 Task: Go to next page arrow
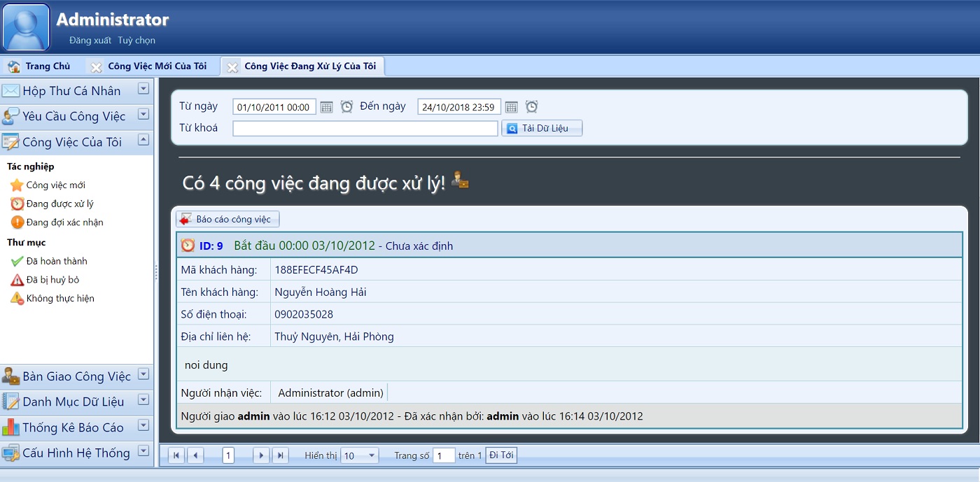tap(261, 455)
